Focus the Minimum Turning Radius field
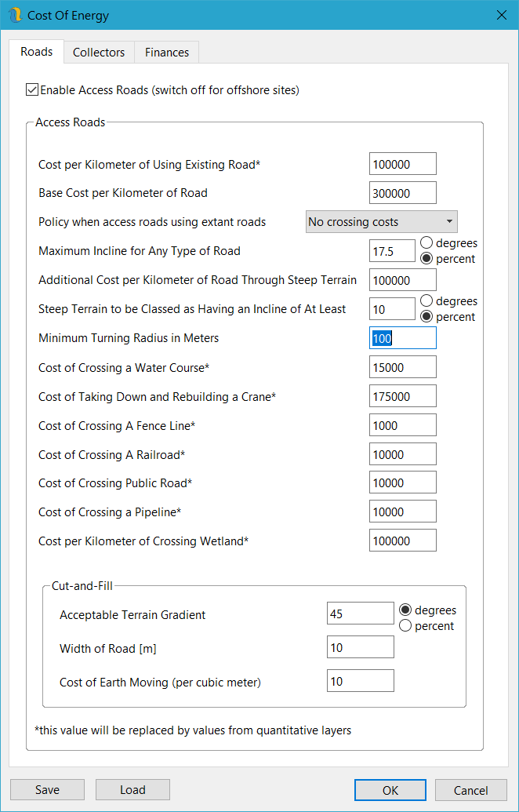 (x=402, y=338)
